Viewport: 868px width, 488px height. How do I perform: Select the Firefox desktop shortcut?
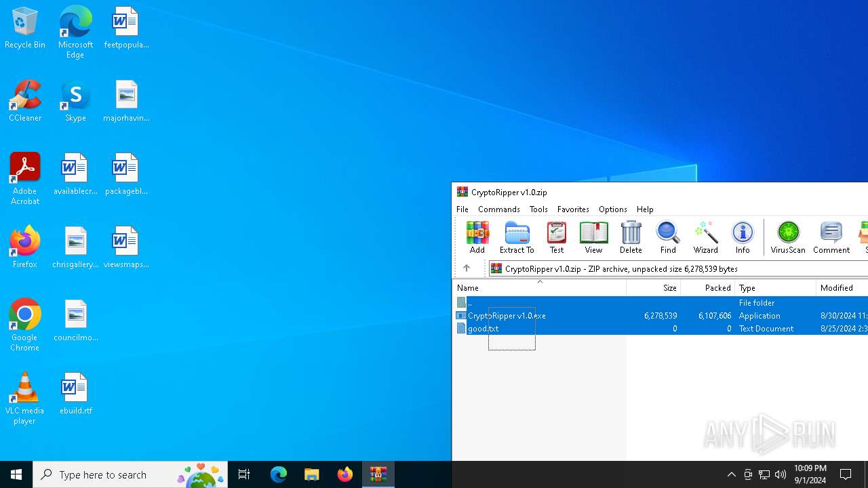point(25,247)
